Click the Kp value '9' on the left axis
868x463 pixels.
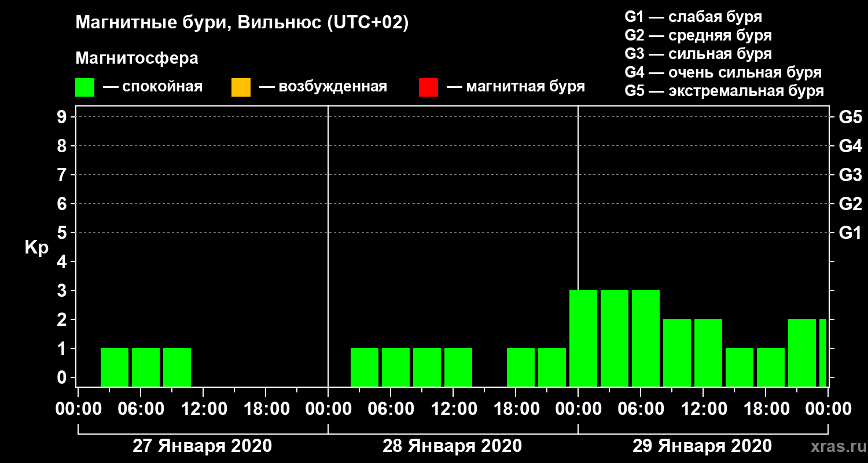click(x=63, y=117)
